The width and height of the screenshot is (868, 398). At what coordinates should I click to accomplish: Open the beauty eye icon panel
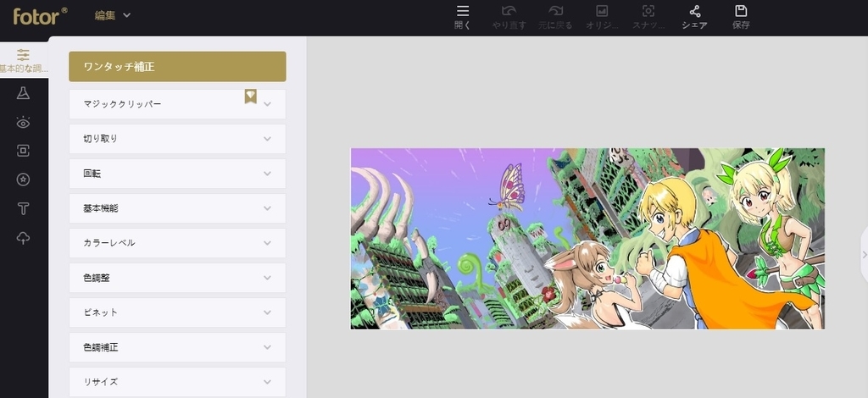click(x=23, y=122)
